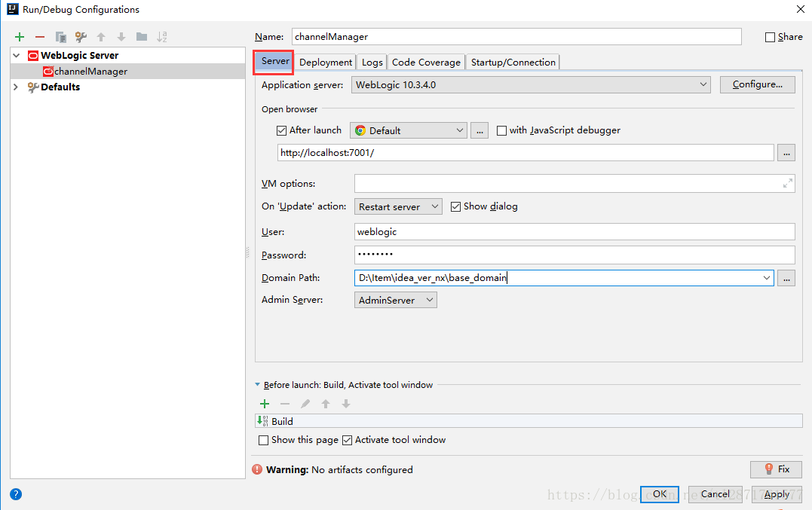Collapse WebLogic Server tree node

click(17, 55)
